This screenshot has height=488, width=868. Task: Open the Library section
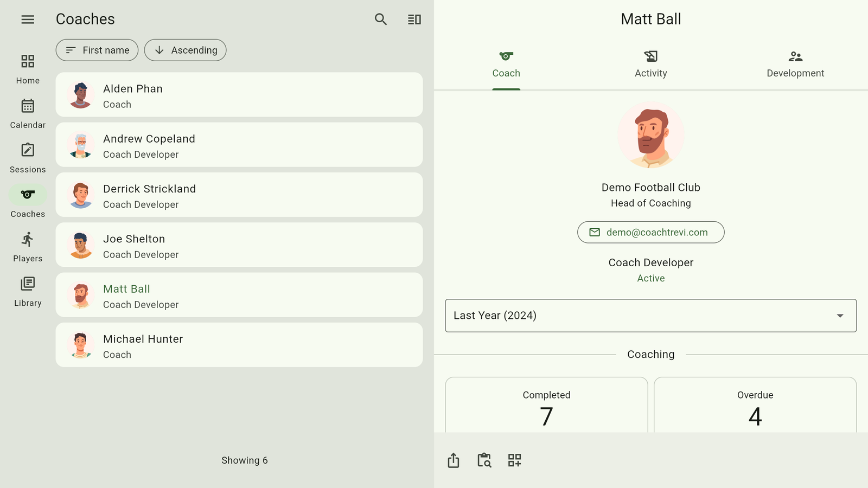28,291
